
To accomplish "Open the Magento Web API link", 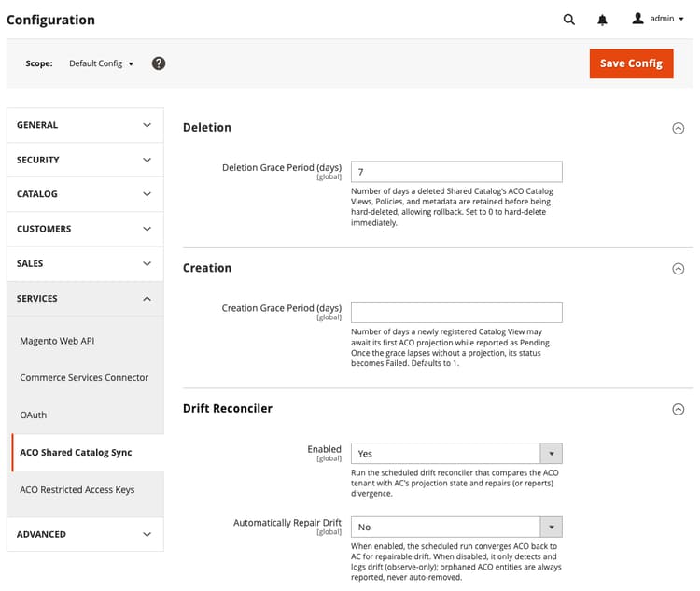I will pos(57,341).
